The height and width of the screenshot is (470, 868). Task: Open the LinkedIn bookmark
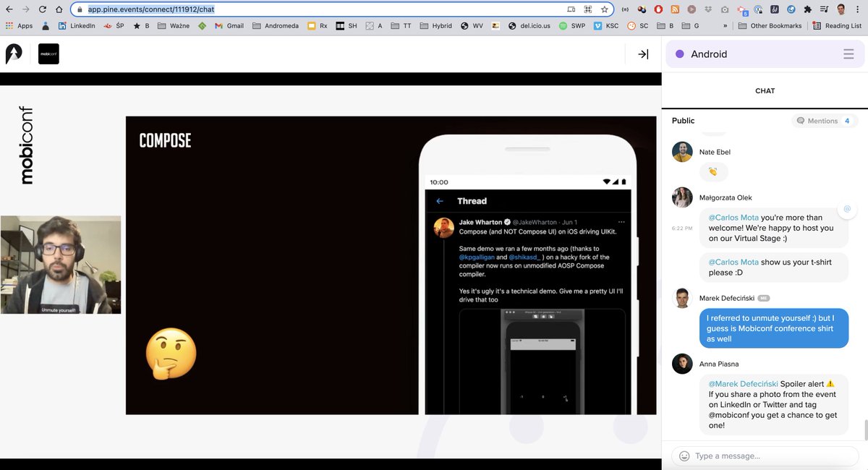[x=77, y=25]
